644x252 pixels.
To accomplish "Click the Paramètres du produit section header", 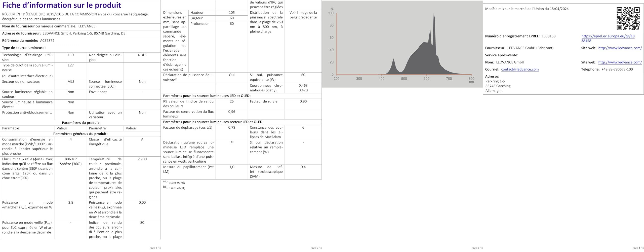I will 80,123.
